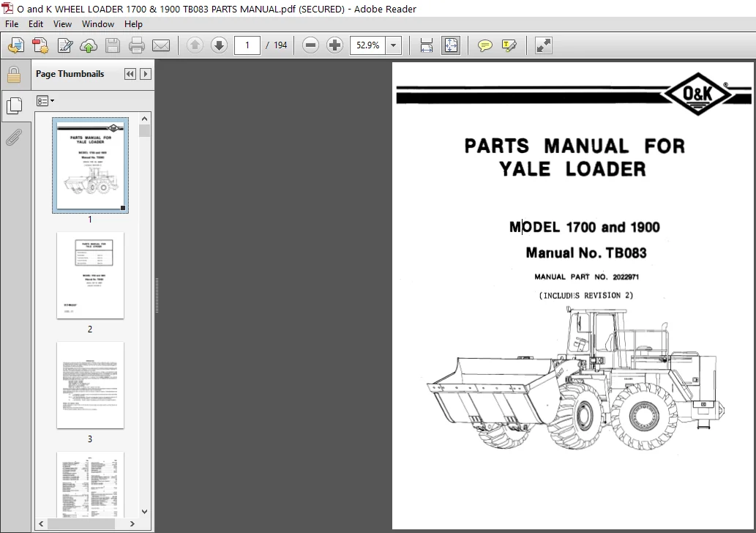
Task: Select the highlight text tool
Action: [509, 45]
